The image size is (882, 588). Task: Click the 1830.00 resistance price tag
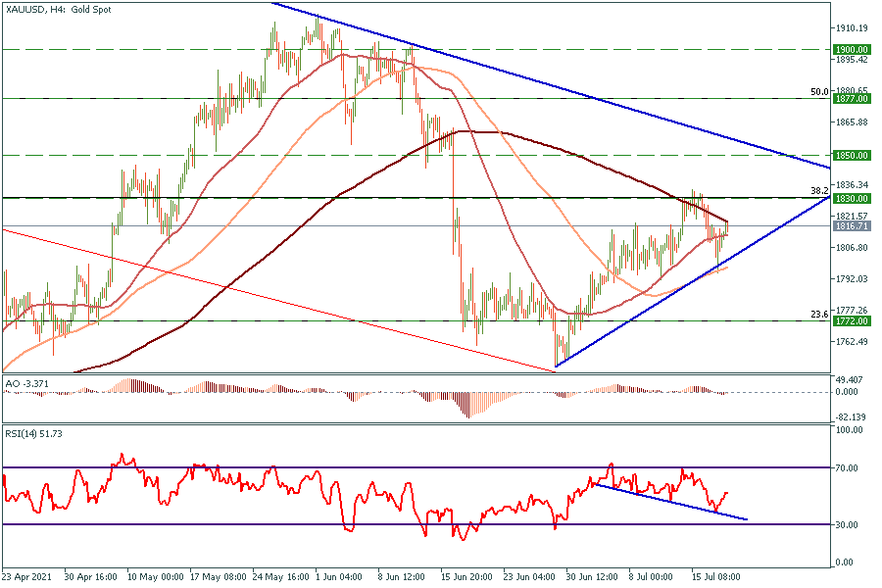[849, 198]
